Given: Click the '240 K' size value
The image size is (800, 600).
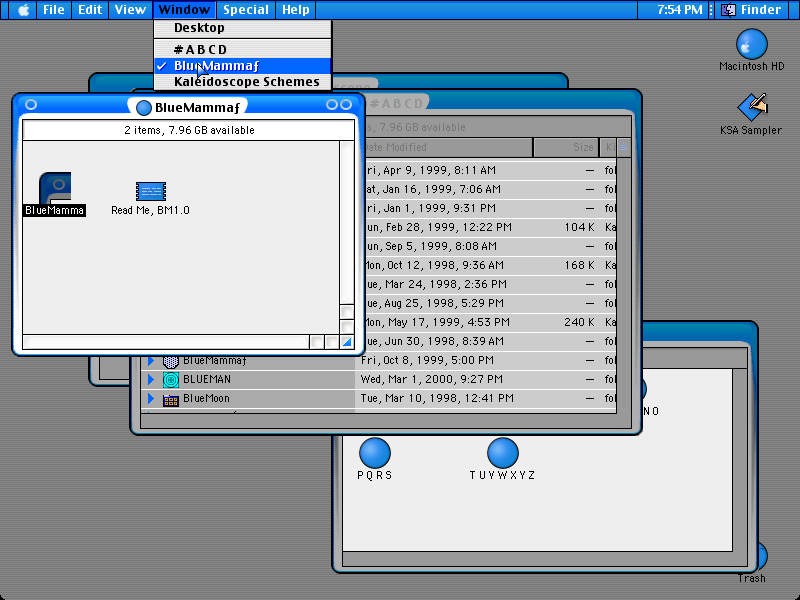Looking at the screenshot, I should tap(580, 322).
